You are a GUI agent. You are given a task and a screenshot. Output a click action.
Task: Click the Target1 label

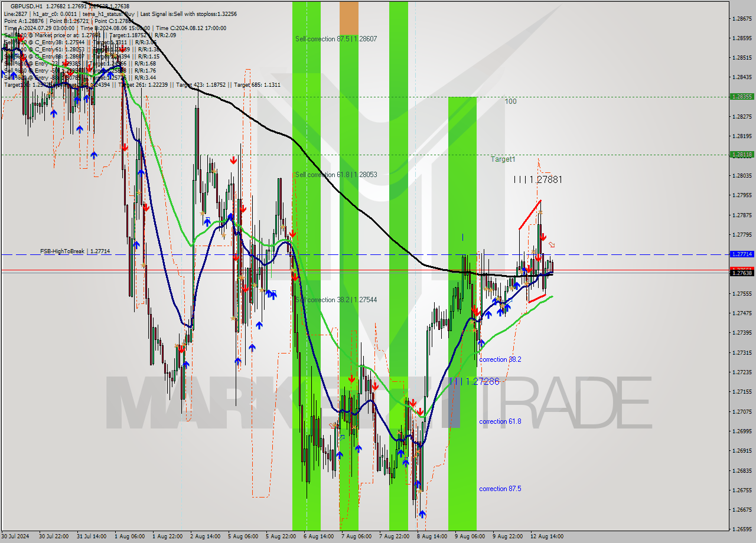(503, 159)
